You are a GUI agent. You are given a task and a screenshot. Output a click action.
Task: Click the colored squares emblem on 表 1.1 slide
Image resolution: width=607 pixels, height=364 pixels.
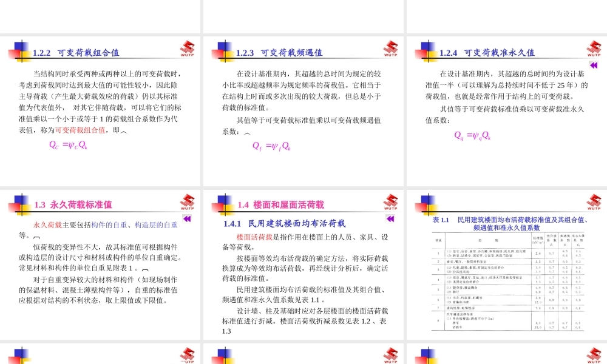point(426,204)
